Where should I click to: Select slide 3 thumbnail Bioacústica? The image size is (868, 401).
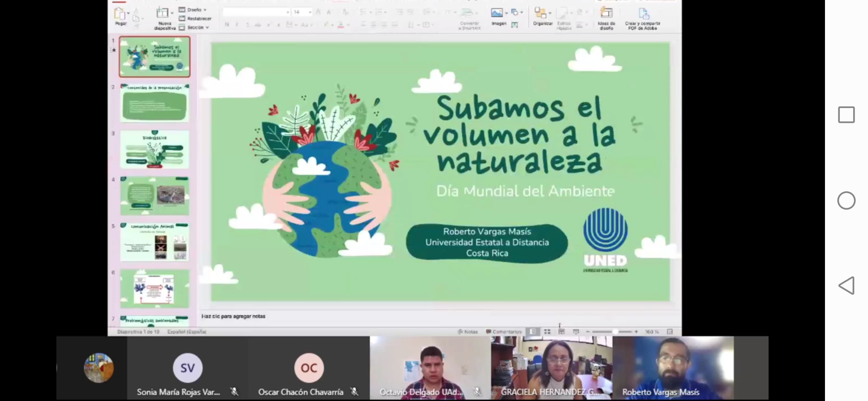coord(155,149)
